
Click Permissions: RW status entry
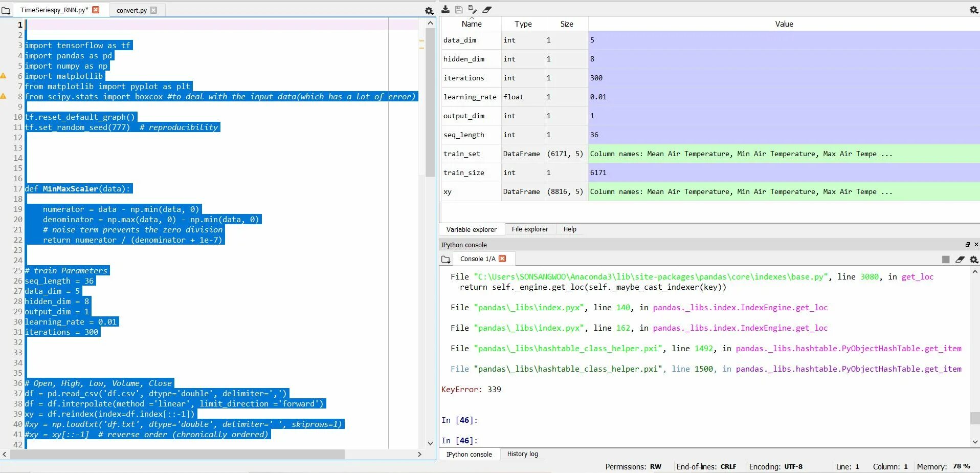(633, 467)
